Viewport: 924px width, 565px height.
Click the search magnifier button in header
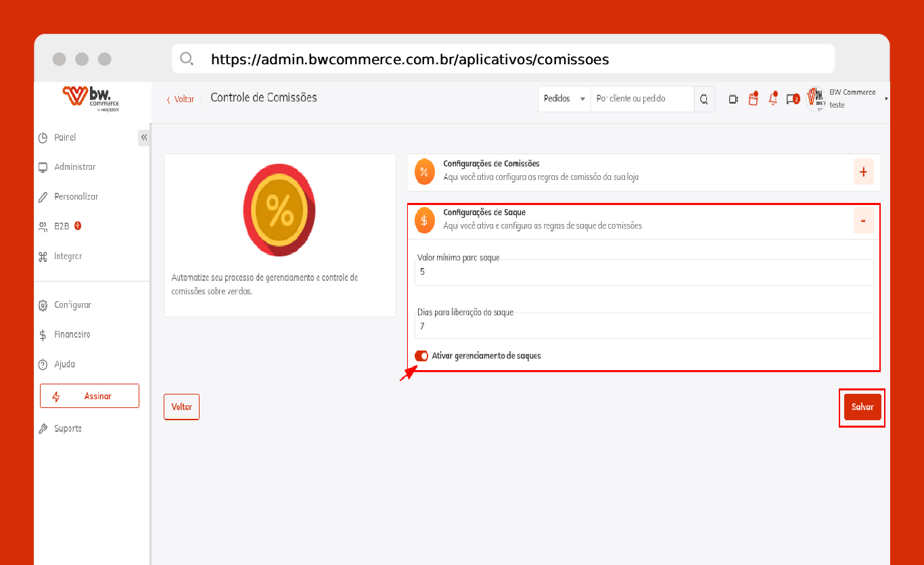[x=703, y=99]
